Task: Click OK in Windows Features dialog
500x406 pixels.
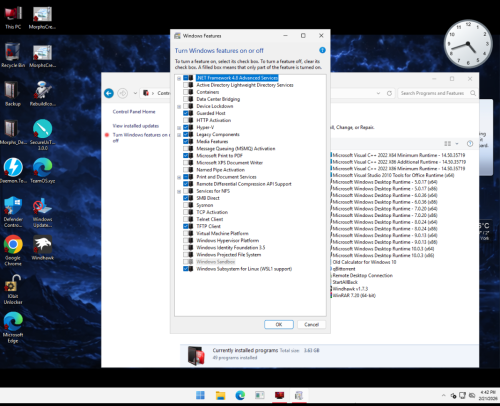Action: [279, 324]
